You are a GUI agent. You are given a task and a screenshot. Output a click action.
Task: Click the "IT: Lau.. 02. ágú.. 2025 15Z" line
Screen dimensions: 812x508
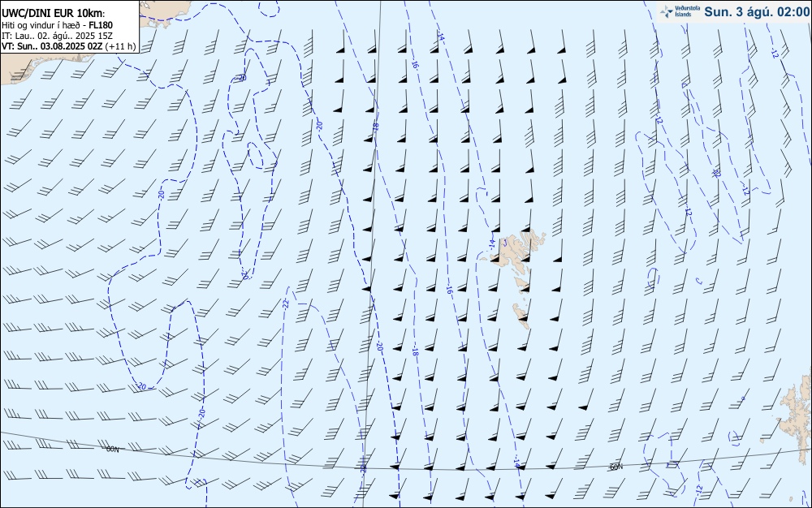coord(57,36)
